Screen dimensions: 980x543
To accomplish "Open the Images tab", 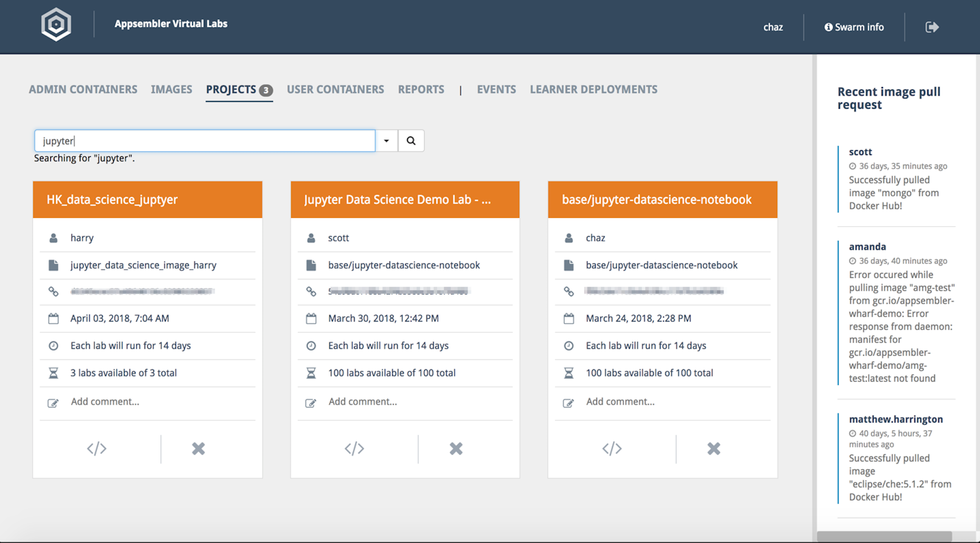I will (x=171, y=90).
